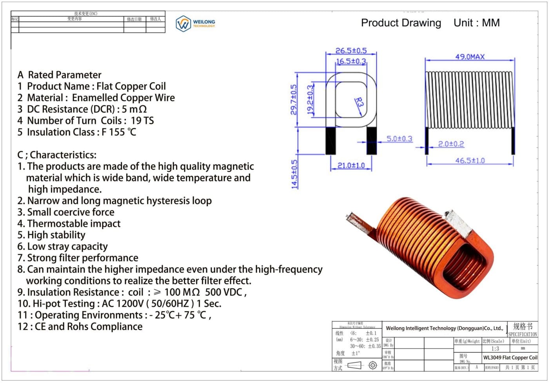
Task: Select the '26.5±0.5' width dimension
Action: click(x=351, y=51)
